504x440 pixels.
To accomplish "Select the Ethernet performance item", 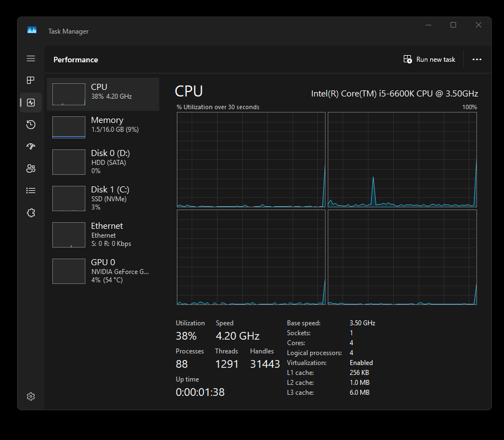I will tap(103, 234).
